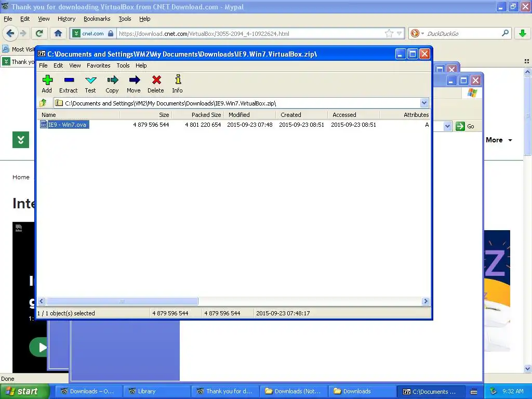Click the cnet.com site identity badge
The width and height of the screenshot is (532, 399).
tap(93, 33)
